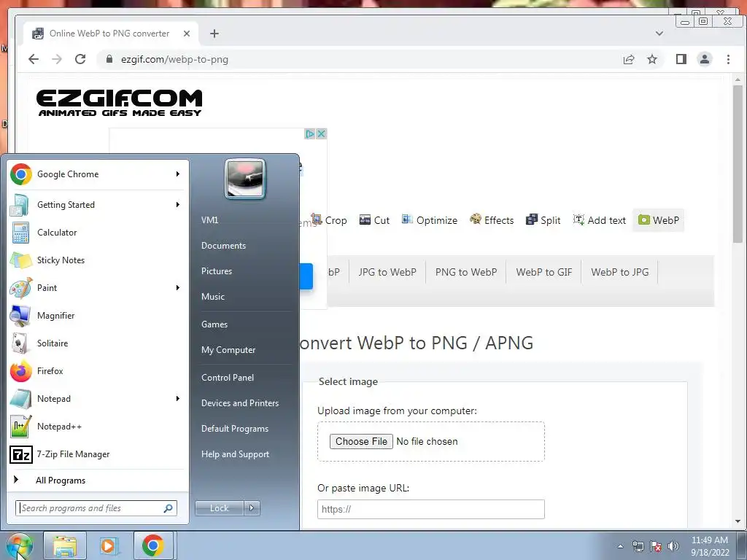Screen dimensions: 747x560
Task: Share this page icon
Action: pyautogui.click(x=629, y=59)
